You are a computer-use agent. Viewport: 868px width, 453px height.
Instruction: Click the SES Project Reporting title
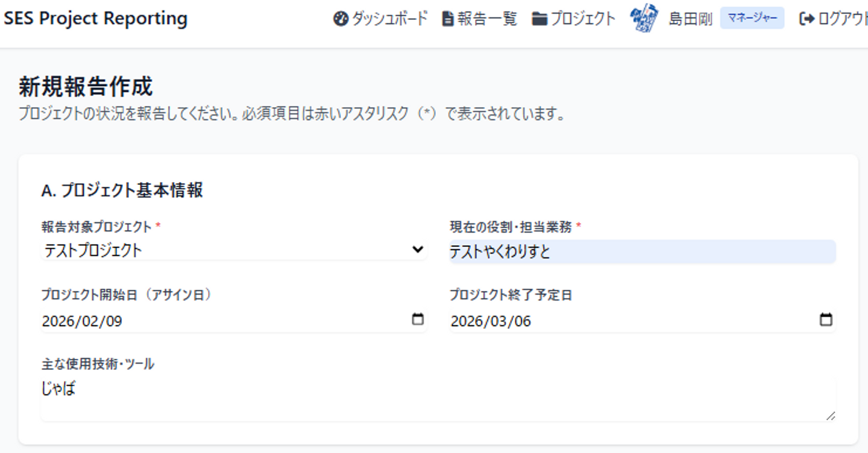[x=96, y=19]
